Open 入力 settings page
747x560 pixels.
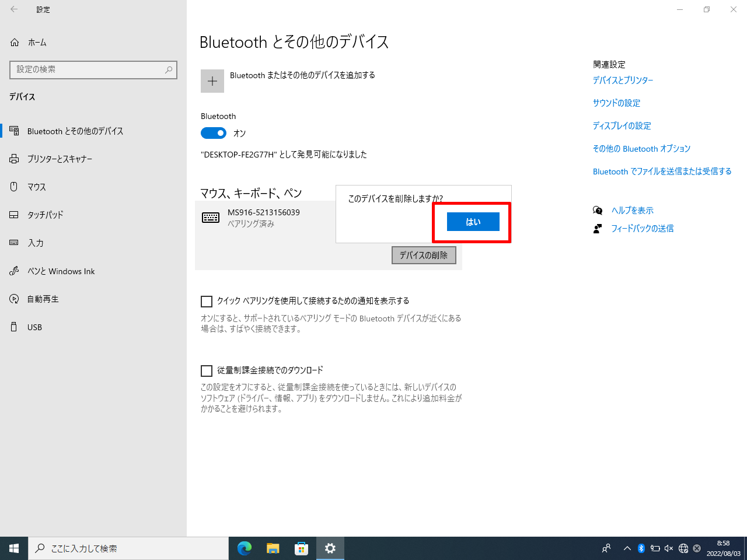(93, 243)
